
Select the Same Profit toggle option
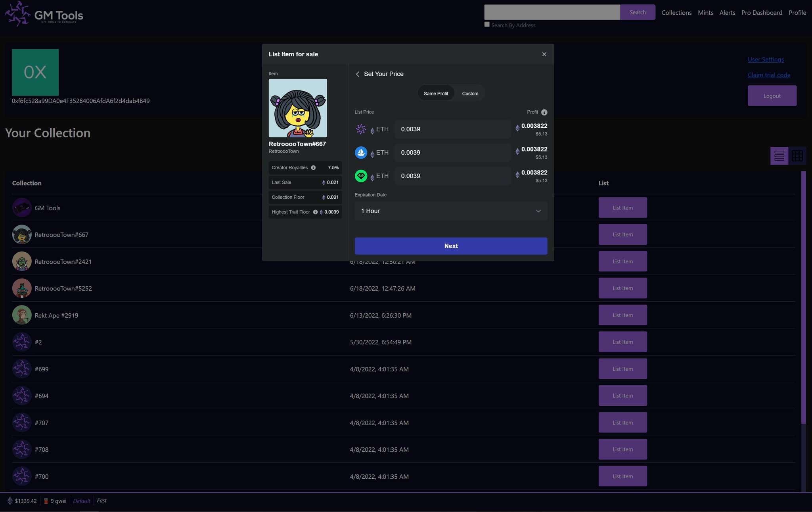436,94
